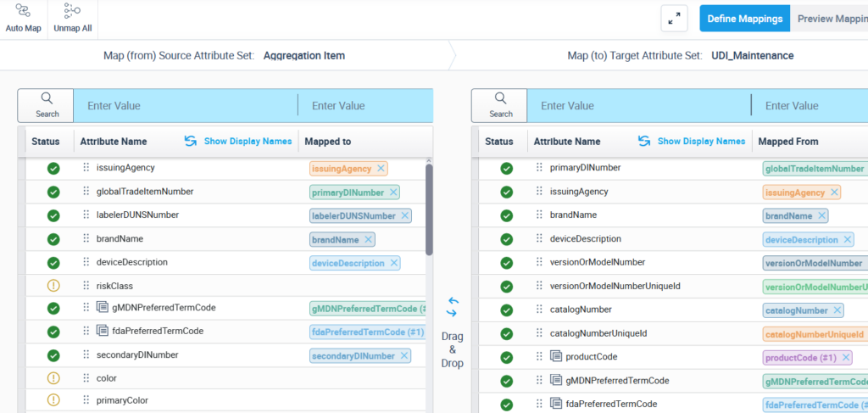The width and height of the screenshot is (868, 413).
Task: Grab the drag handle of color row
Action: point(86,378)
